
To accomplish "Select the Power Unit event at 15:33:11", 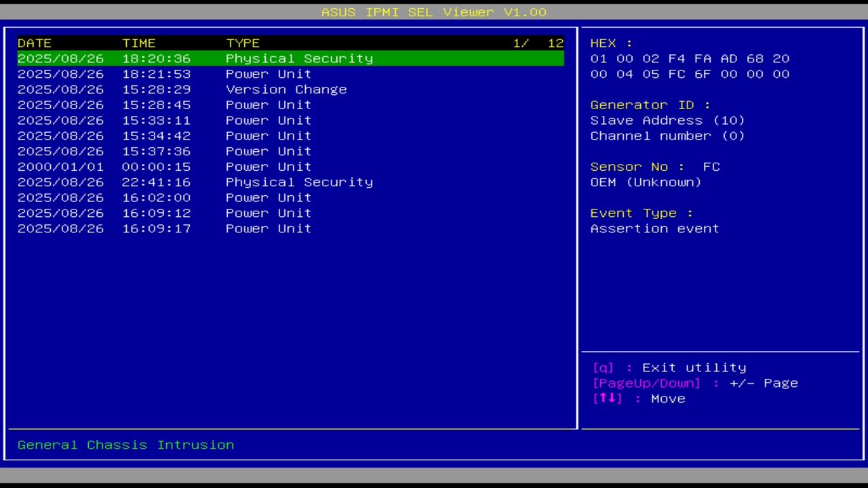I will coord(268,120).
